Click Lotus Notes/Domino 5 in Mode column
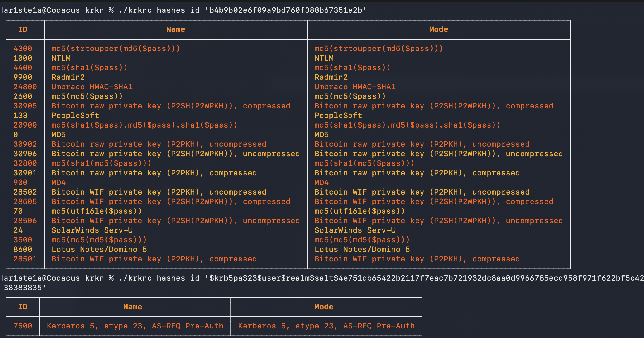 point(362,250)
